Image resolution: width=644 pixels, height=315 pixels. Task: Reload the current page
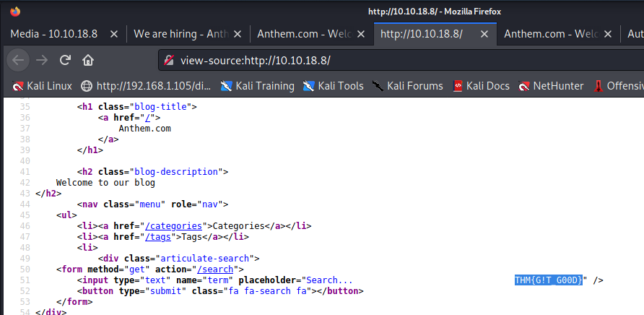[65, 60]
